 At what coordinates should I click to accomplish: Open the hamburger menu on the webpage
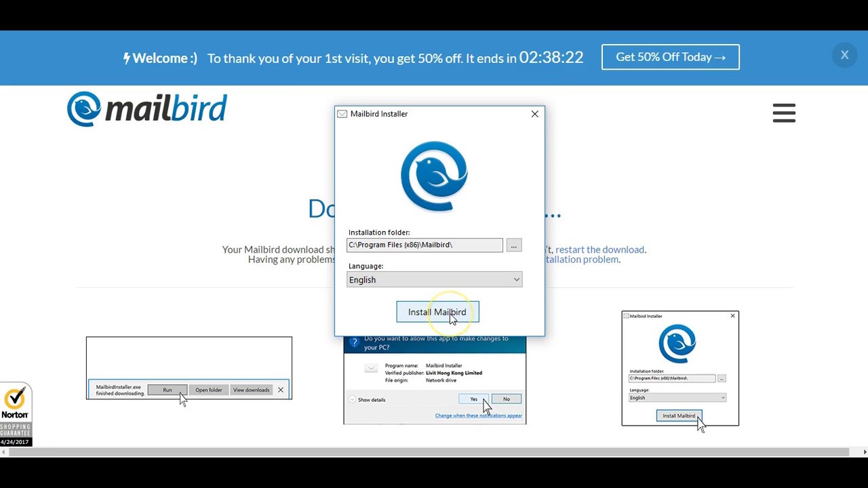click(x=784, y=113)
